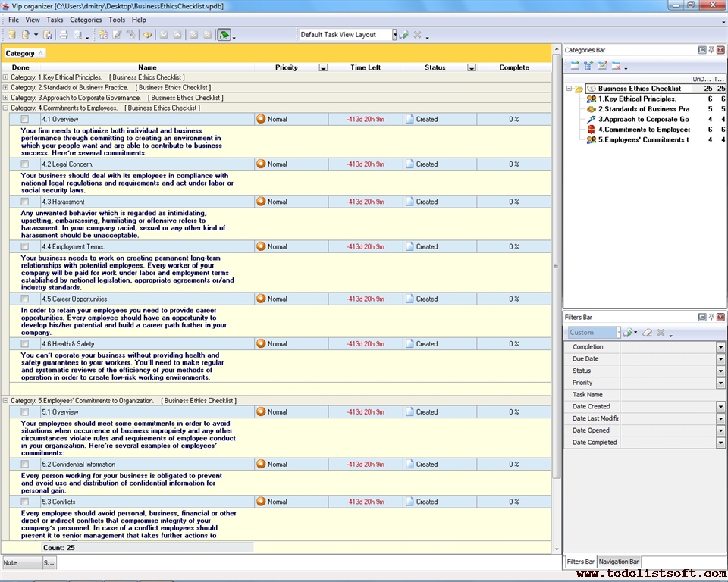Open the Due Date filter dropdown
This screenshot has width=728, height=582.
720,359
